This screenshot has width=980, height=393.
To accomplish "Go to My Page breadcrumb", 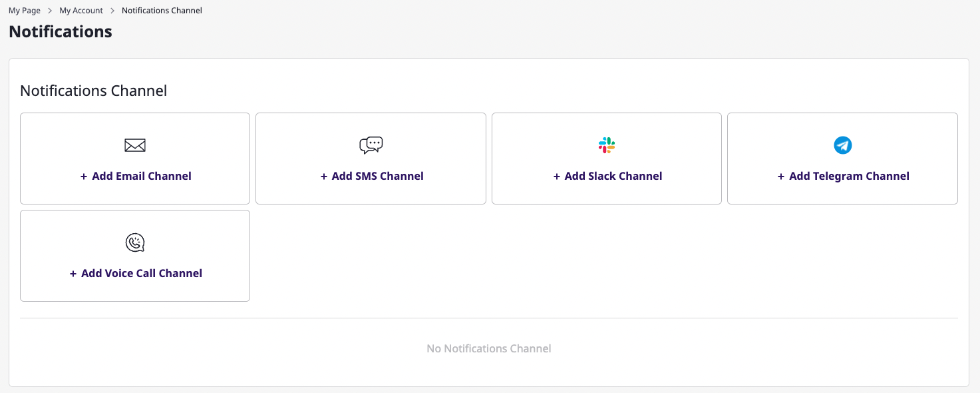I will [25, 11].
